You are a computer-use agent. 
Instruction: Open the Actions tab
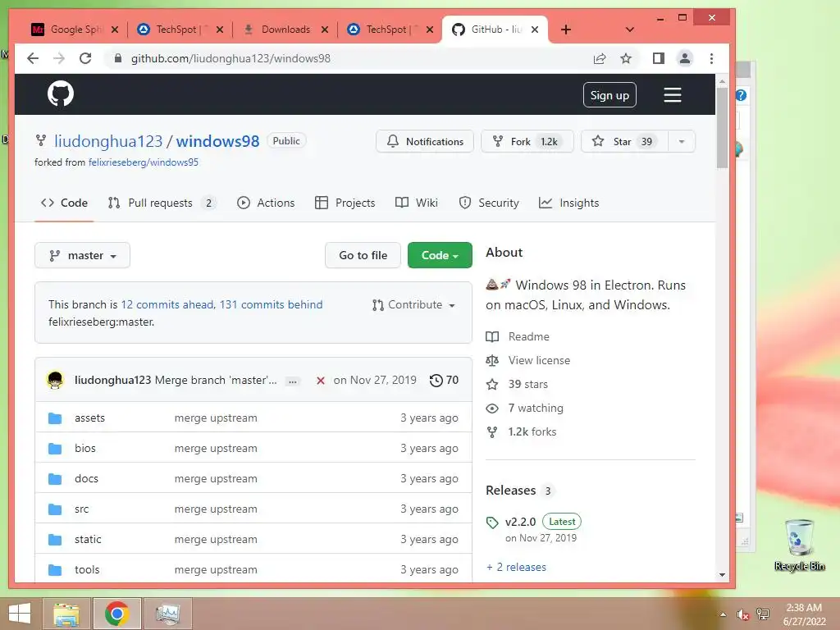coord(267,203)
